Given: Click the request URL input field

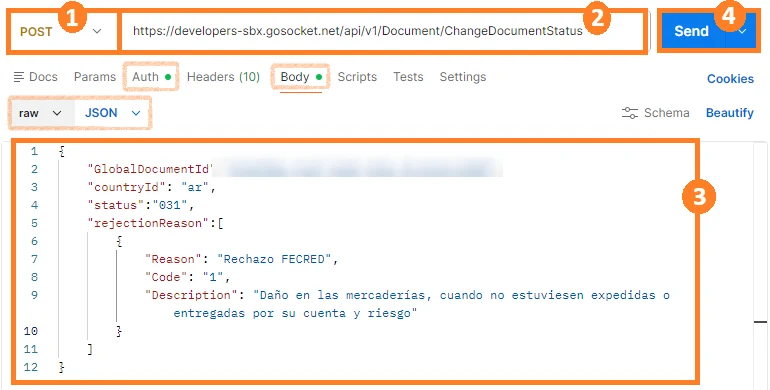Looking at the screenshot, I should pyautogui.click(x=383, y=31).
